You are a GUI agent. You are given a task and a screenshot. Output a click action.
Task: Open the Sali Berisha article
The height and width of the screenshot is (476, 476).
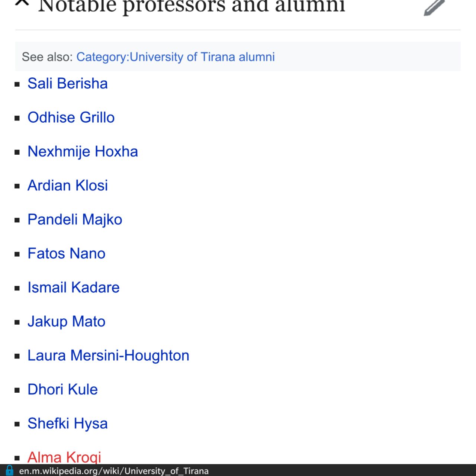68,83
